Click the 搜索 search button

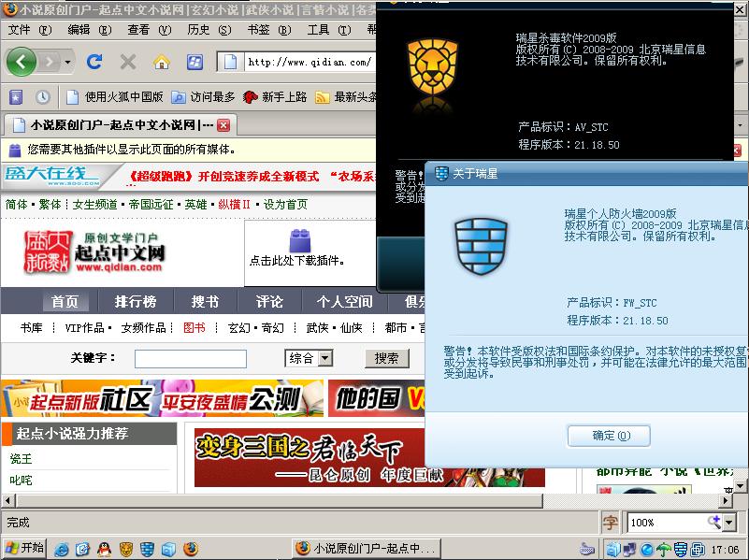(x=387, y=358)
